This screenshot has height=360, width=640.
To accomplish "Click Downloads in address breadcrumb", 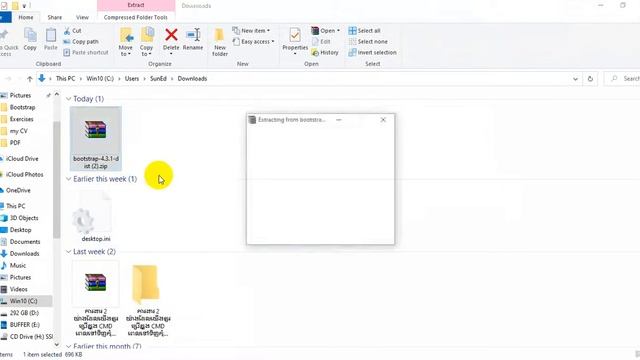I will 192,79.
